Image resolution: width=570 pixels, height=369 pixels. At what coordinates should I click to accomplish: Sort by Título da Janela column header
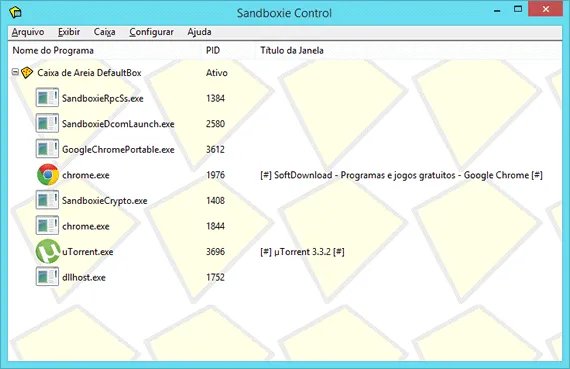[409, 51]
